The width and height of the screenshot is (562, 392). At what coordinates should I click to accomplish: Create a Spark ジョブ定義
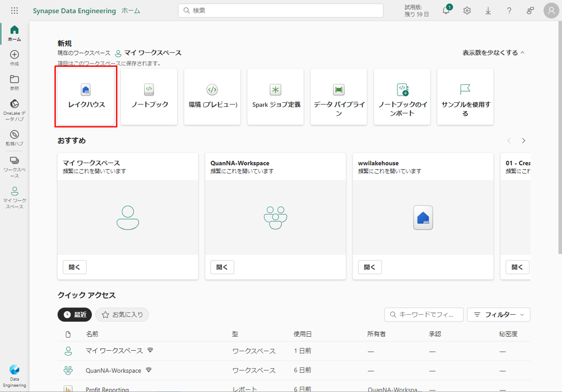(x=276, y=97)
